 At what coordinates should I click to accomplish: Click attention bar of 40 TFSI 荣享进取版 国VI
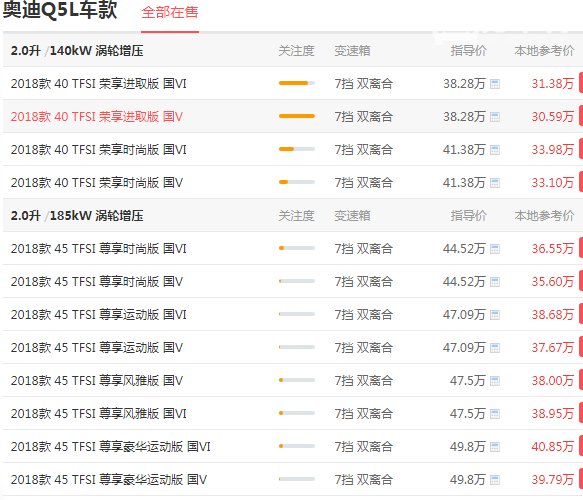[297, 83]
